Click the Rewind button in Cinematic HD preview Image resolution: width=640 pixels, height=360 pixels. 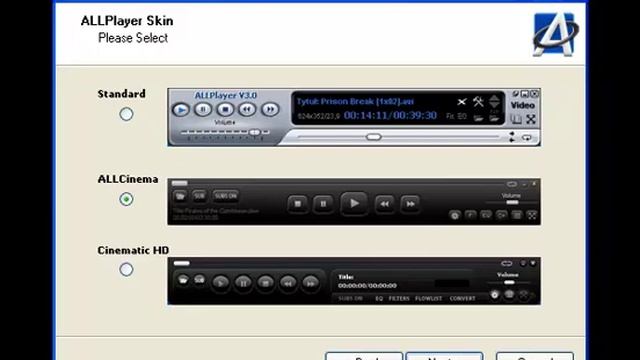(x=288, y=282)
